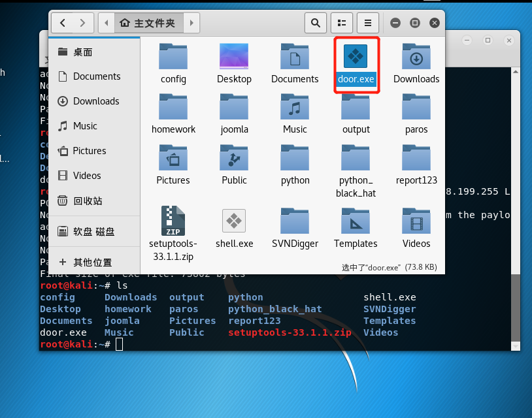Click 'setuptools-33.1.1.zip' in terminal output
This screenshot has height=418, width=532.
tap(290, 332)
